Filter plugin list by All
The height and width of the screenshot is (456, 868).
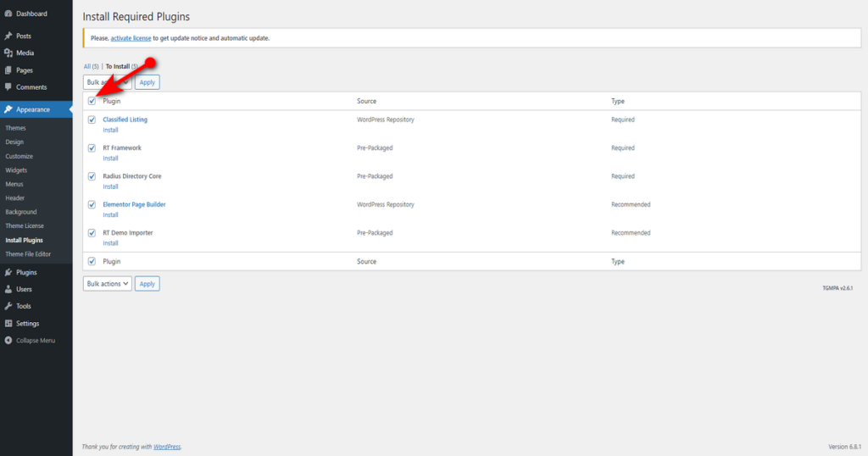[x=91, y=66]
